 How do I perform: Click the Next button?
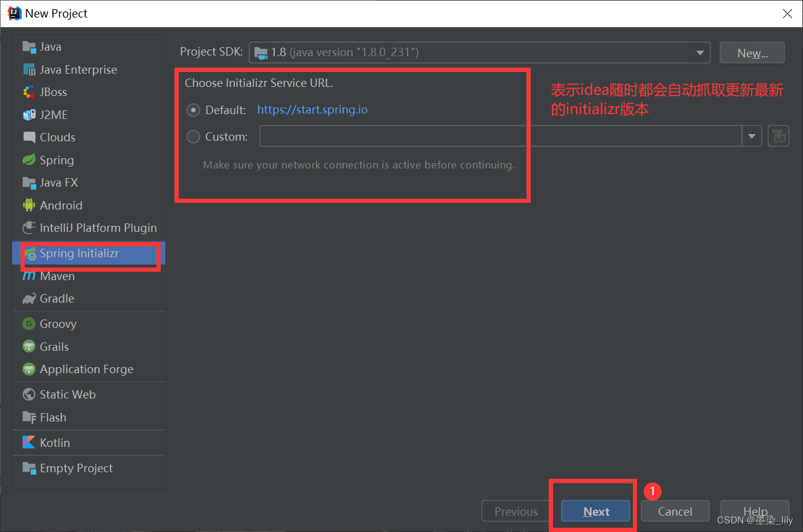(596, 511)
